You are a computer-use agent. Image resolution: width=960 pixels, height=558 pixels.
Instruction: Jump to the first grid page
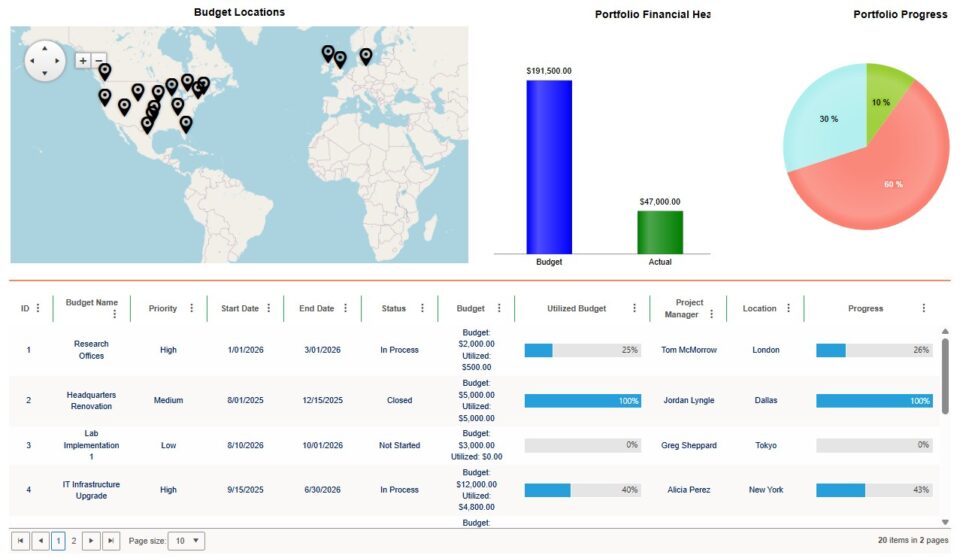point(20,541)
